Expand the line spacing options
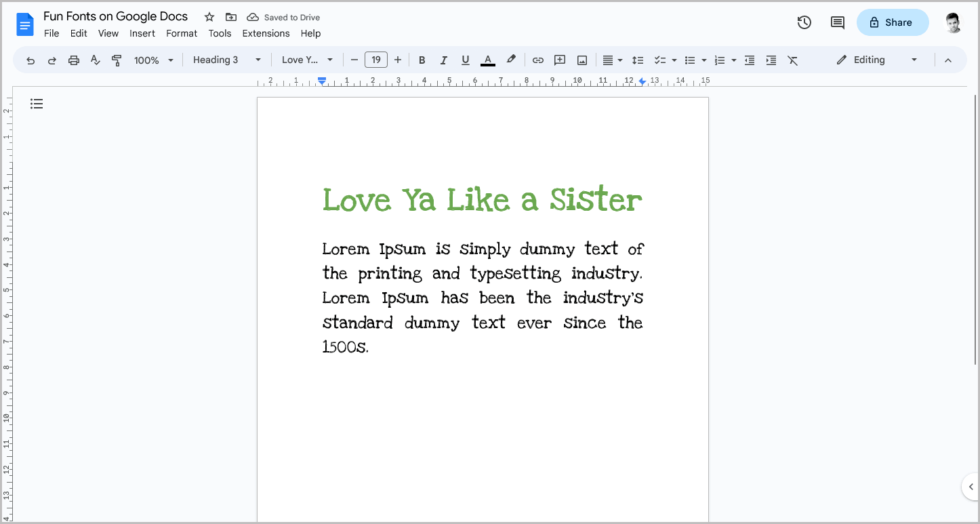 tap(638, 60)
